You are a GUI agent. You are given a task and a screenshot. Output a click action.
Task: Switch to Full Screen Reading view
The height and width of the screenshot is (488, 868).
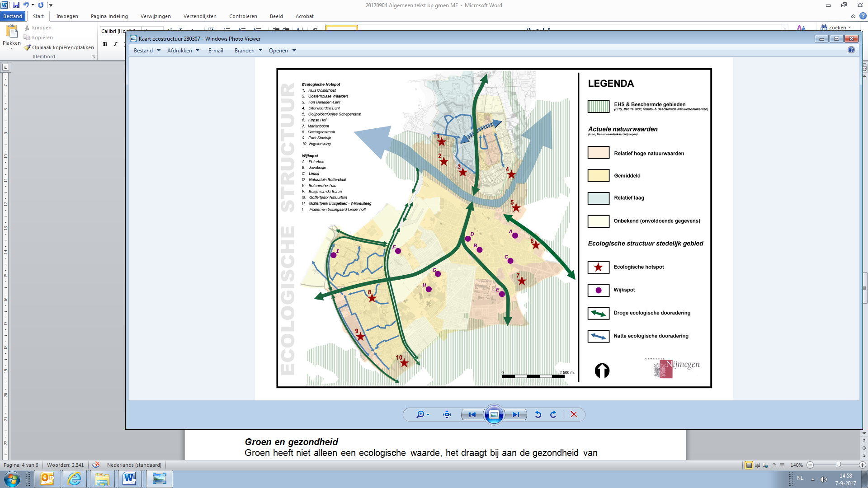757,465
